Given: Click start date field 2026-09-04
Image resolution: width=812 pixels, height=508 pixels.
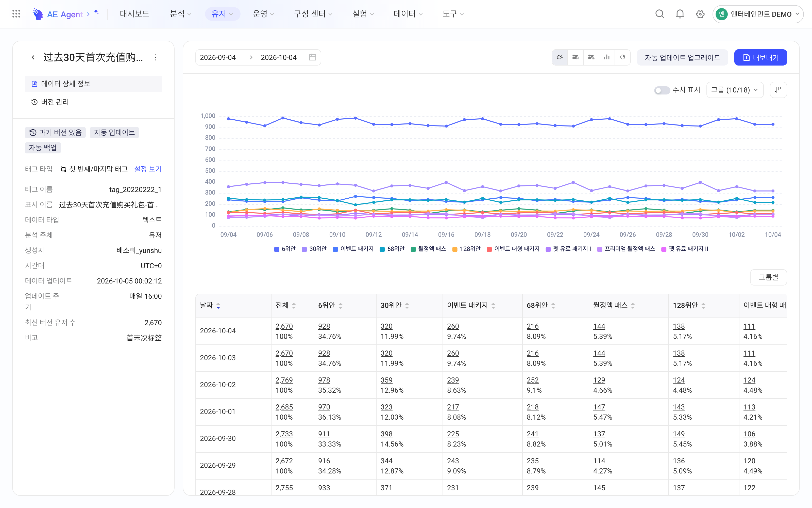Looking at the screenshot, I should point(218,57).
